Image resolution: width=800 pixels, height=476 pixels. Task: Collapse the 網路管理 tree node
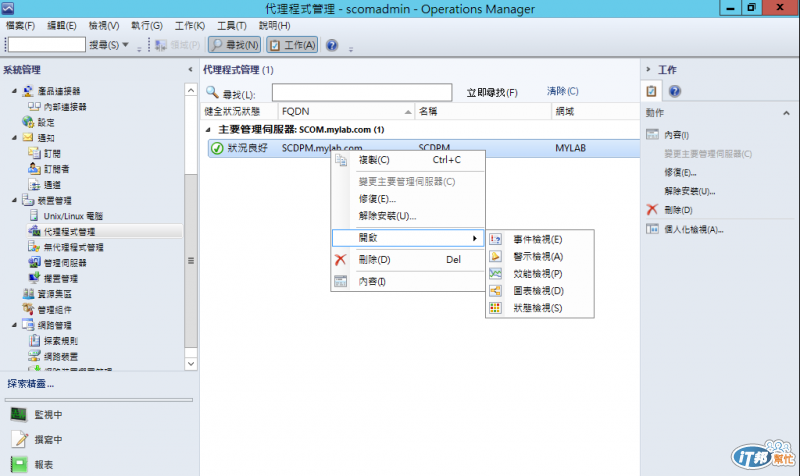pos(14,325)
